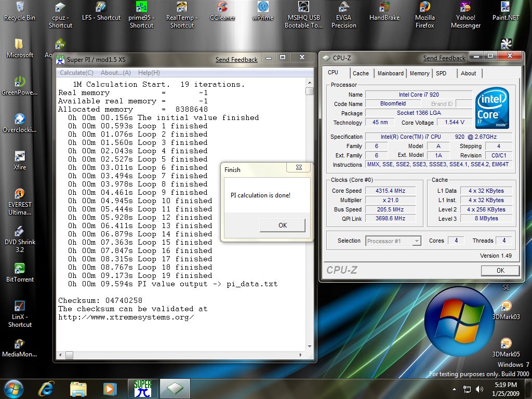Click the Bus Speed 205.5 MHz value
Viewport: 532px width, 399px height.
pyautogui.click(x=391, y=209)
